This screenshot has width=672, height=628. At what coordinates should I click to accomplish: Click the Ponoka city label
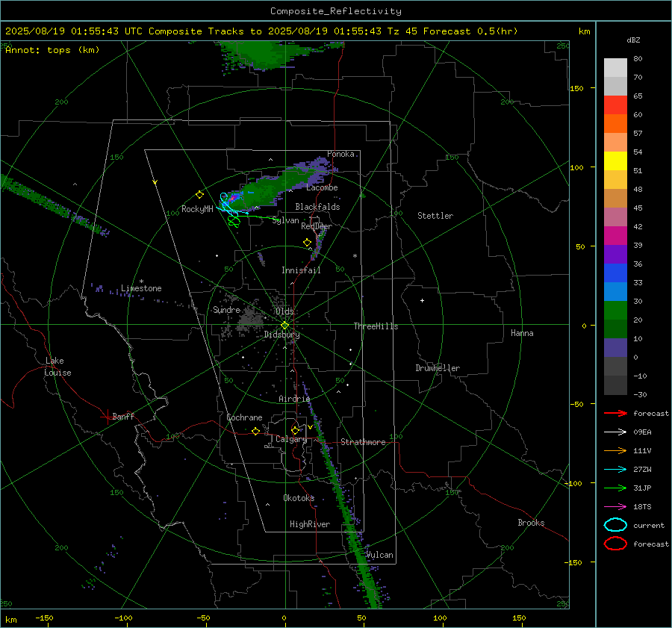pyautogui.click(x=340, y=154)
